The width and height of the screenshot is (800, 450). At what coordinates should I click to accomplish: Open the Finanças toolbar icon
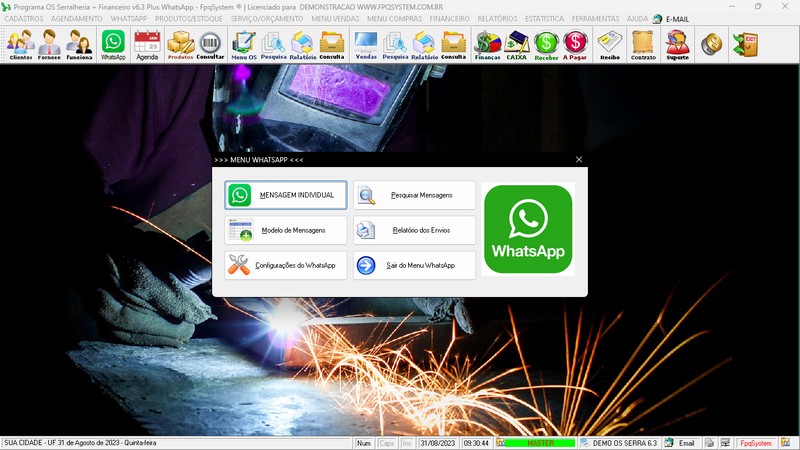click(487, 44)
